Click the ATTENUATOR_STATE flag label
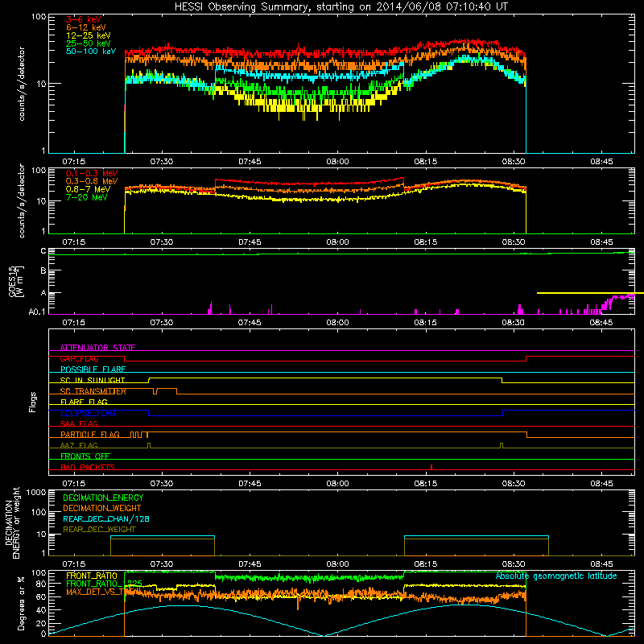 [97, 348]
